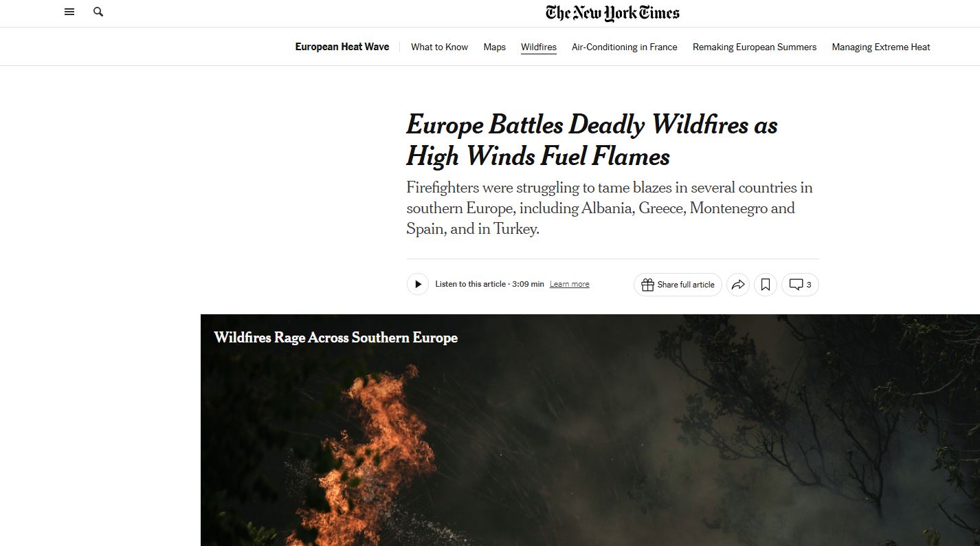Save article with bookmark icon

pyautogui.click(x=766, y=285)
